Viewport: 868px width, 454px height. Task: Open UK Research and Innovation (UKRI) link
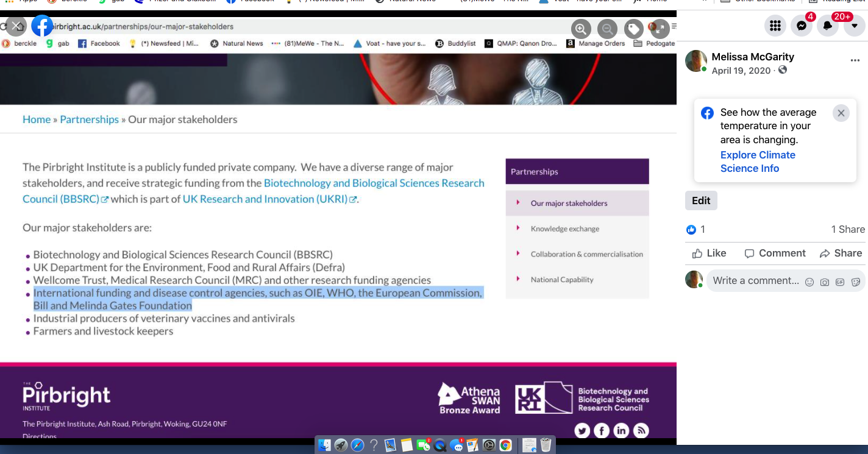pyautogui.click(x=269, y=199)
